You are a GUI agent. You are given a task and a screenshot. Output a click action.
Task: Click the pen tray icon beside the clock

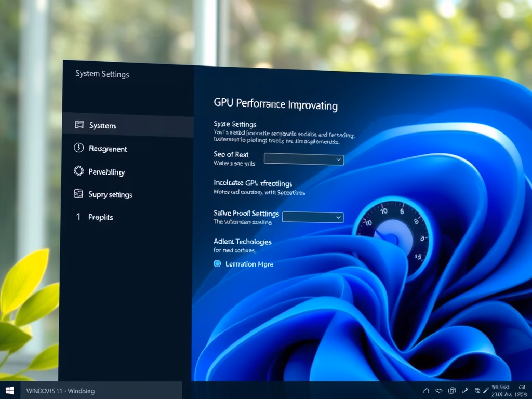486,390
